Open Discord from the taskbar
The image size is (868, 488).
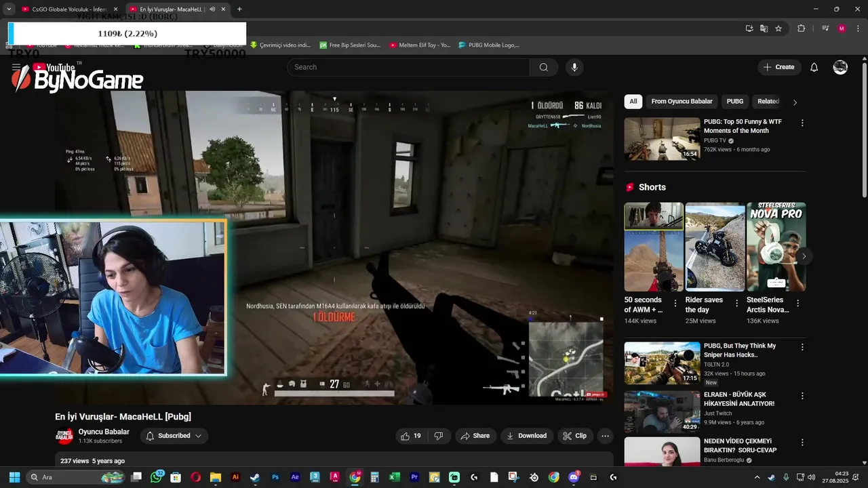574,477
